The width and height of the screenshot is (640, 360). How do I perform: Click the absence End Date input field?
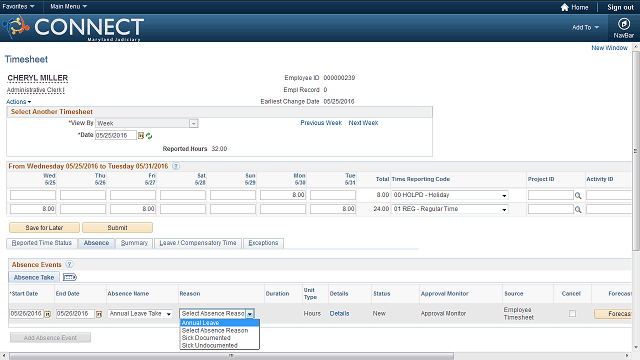click(x=75, y=313)
